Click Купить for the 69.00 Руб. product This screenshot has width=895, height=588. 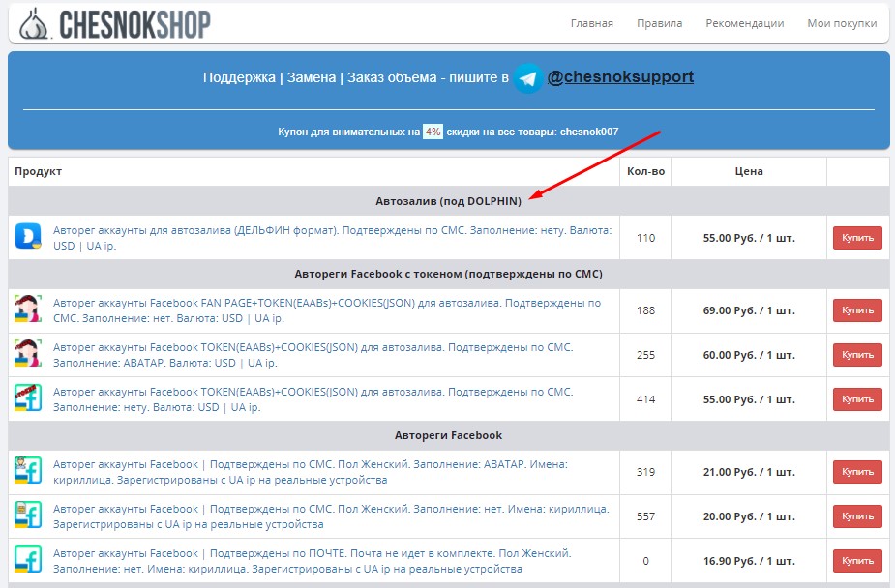[857, 310]
